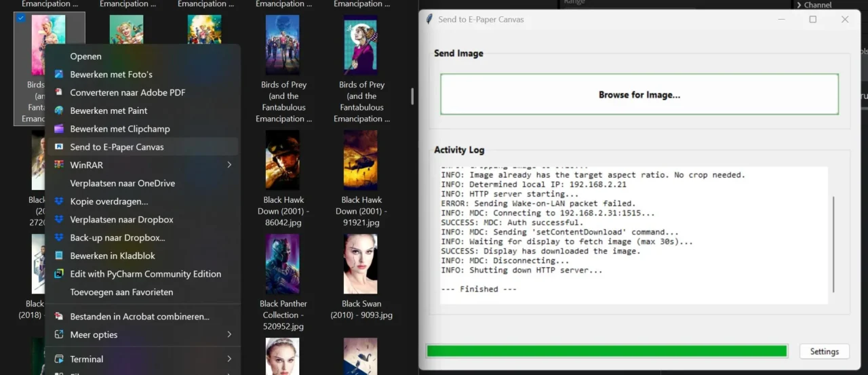The width and height of the screenshot is (868, 375).
Task: Expand the WinRAR submenu arrow
Action: pos(229,165)
